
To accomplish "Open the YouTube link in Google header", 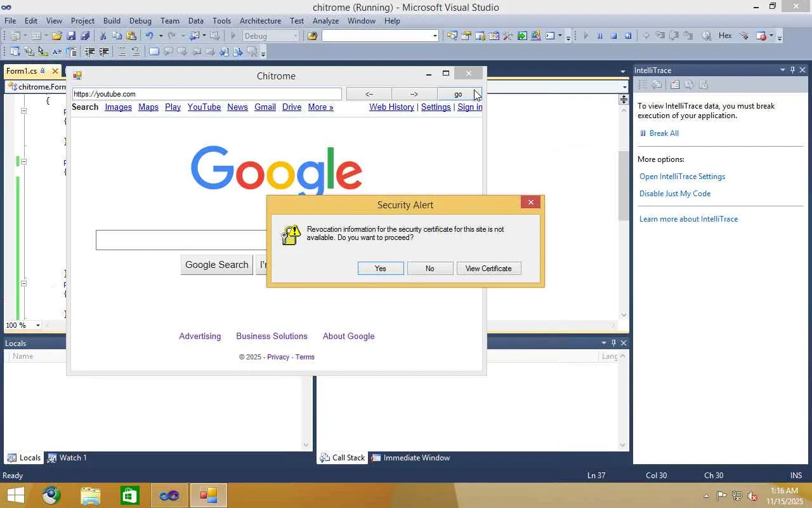I will click(x=204, y=107).
